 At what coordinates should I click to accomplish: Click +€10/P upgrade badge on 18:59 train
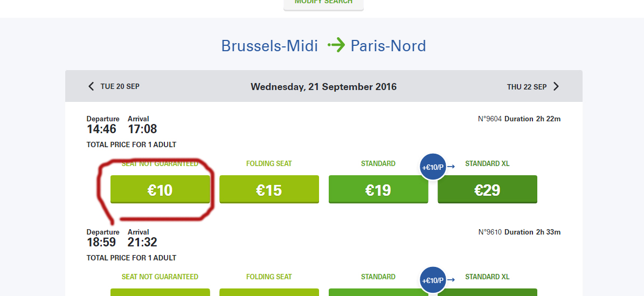point(433,280)
